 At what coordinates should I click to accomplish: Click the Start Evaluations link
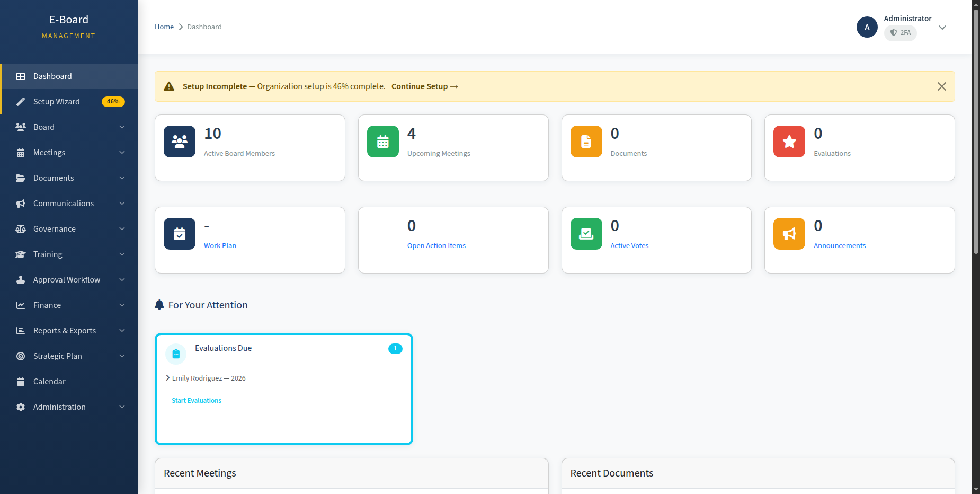tap(197, 400)
